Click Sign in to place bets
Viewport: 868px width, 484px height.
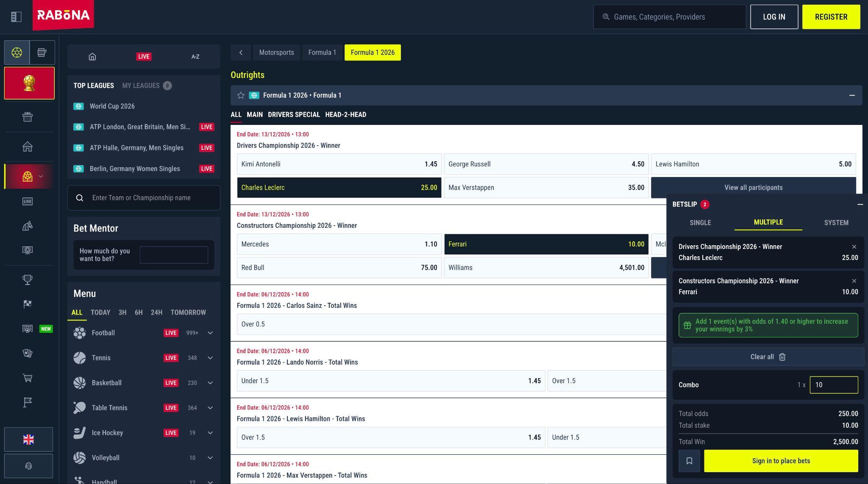tap(781, 461)
